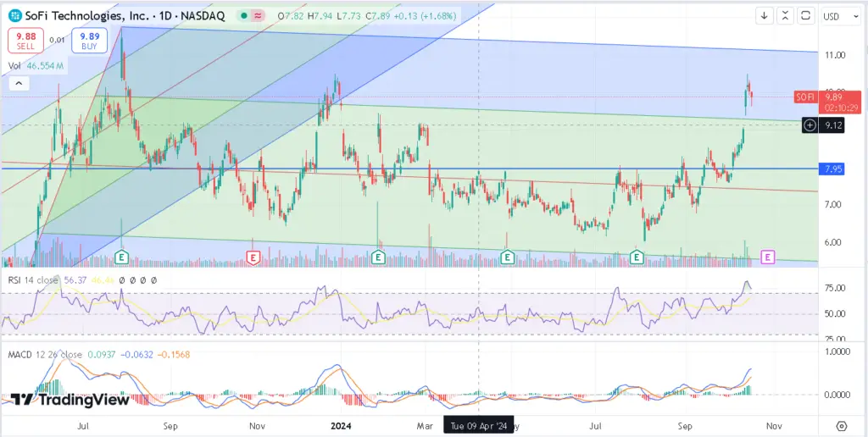Open the USD currency dropdown
The width and height of the screenshot is (868, 437).
pyautogui.click(x=840, y=16)
